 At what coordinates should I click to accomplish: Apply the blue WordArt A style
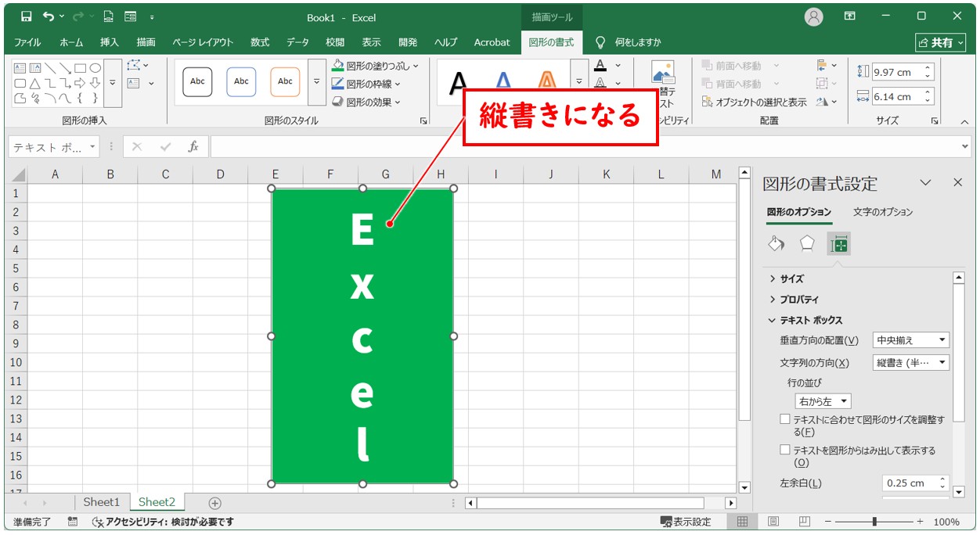coord(503,81)
